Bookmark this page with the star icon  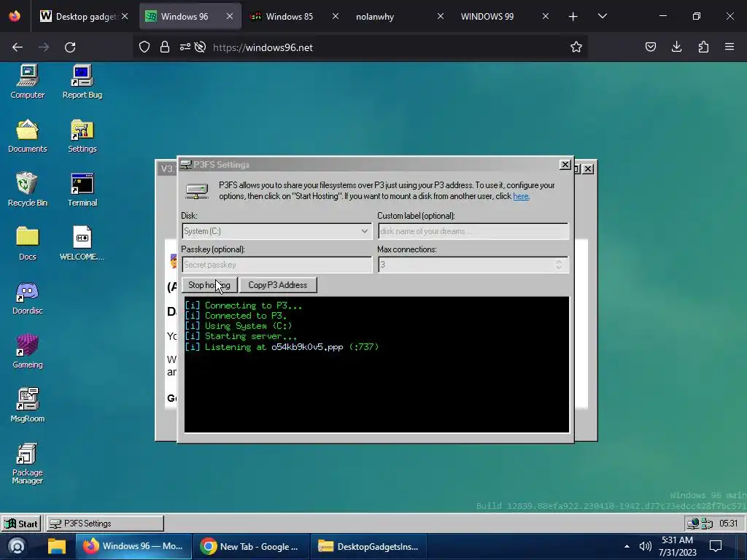pos(576,47)
